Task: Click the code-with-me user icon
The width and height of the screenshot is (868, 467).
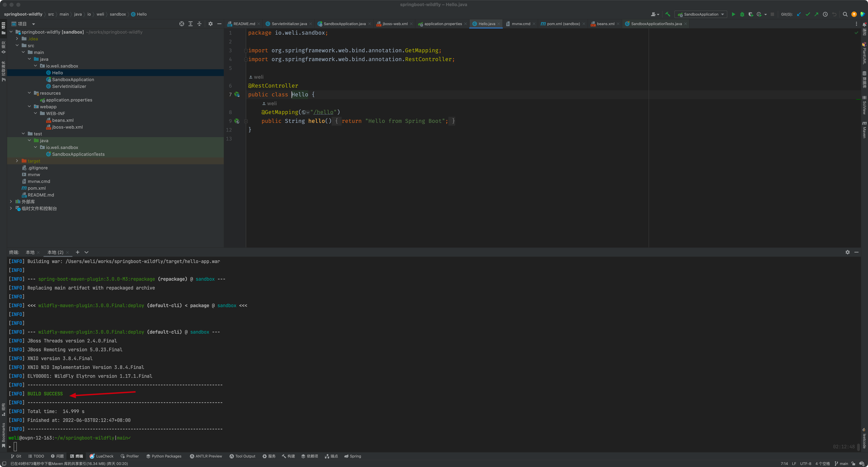Action: (x=655, y=14)
